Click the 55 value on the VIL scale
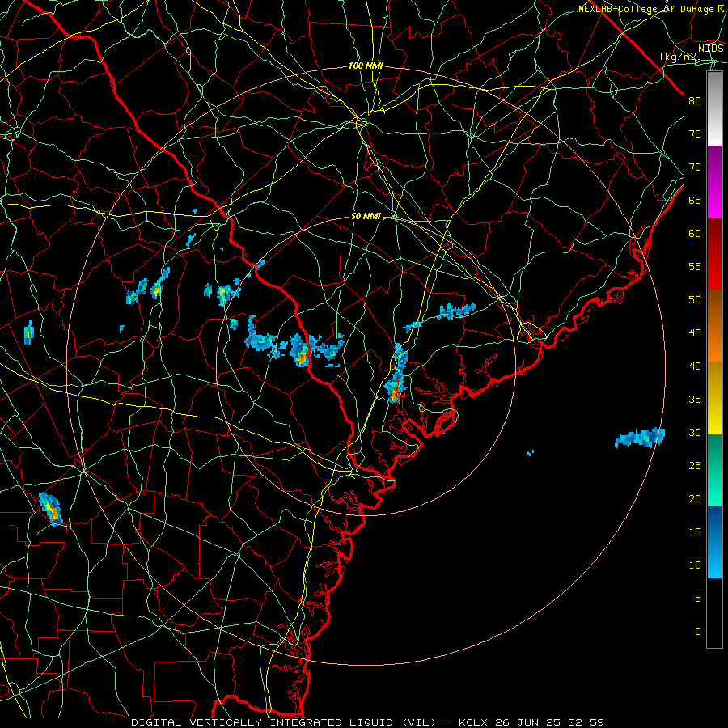The image size is (728, 728). tap(695, 266)
